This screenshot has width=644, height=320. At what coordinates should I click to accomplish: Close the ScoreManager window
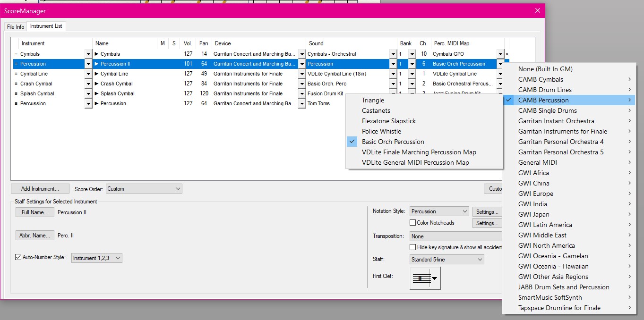point(537,10)
